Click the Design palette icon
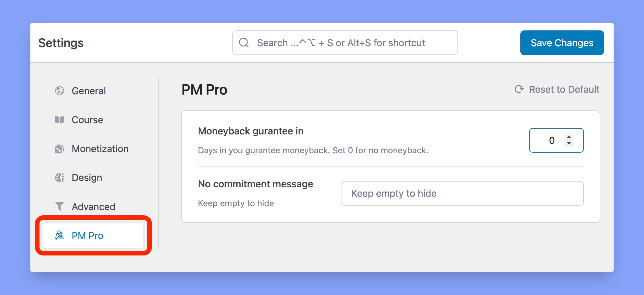This screenshot has width=644, height=295. [60, 178]
